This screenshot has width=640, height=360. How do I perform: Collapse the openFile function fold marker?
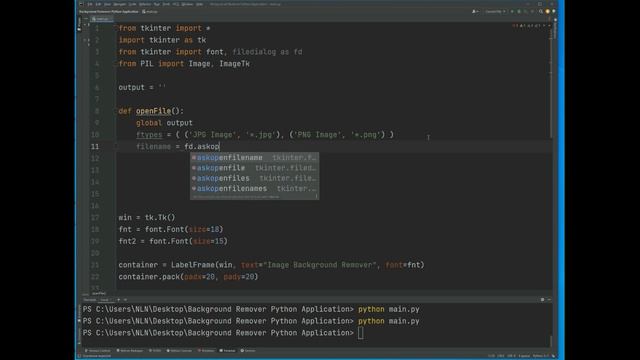point(116,111)
